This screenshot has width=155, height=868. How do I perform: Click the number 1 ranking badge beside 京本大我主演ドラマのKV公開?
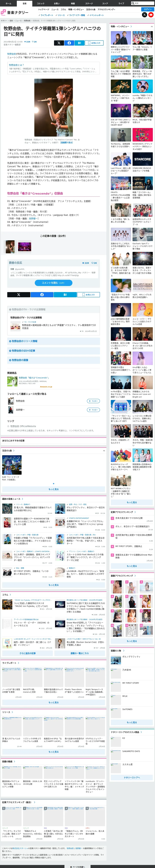click(x=112, y=518)
